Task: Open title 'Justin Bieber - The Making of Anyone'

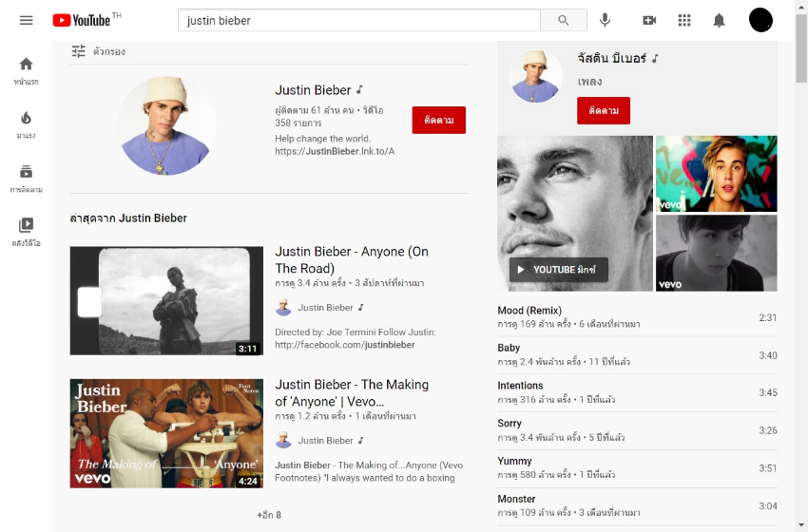Action: click(352, 393)
